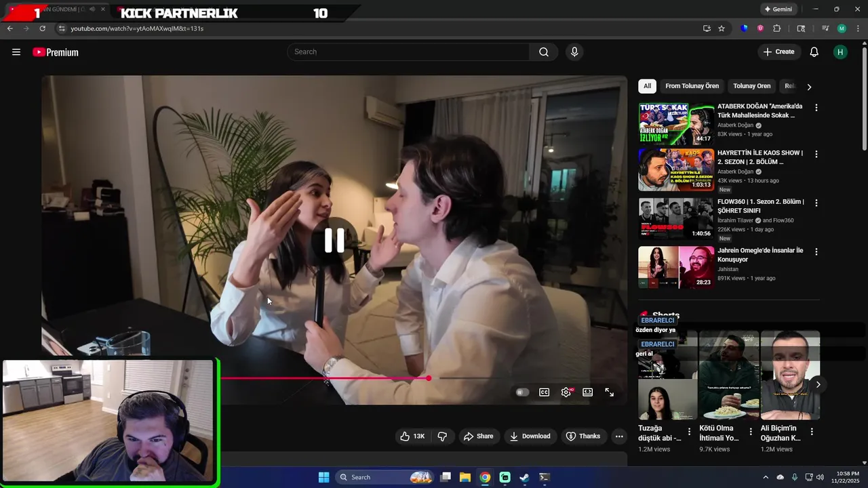Open Chrome extensions puzzle icon
Screen dimensions: 868x488
[777, 28]
